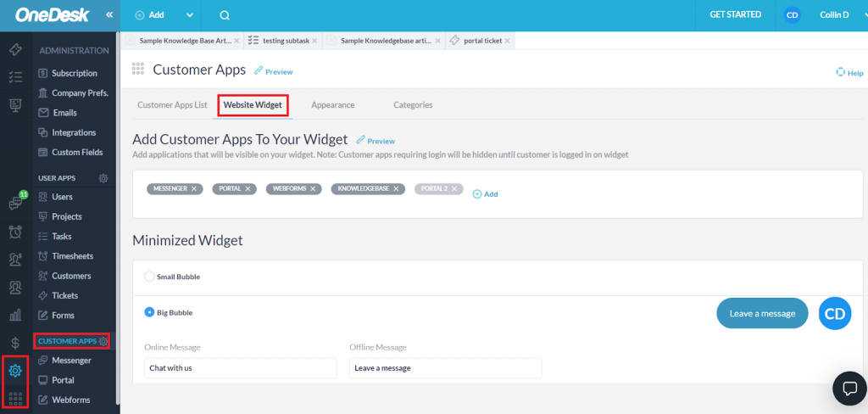The width and height of the screenshot is (868, 414).
Task: Remove MESSENGER app from widget
Action: coord(194,189)
